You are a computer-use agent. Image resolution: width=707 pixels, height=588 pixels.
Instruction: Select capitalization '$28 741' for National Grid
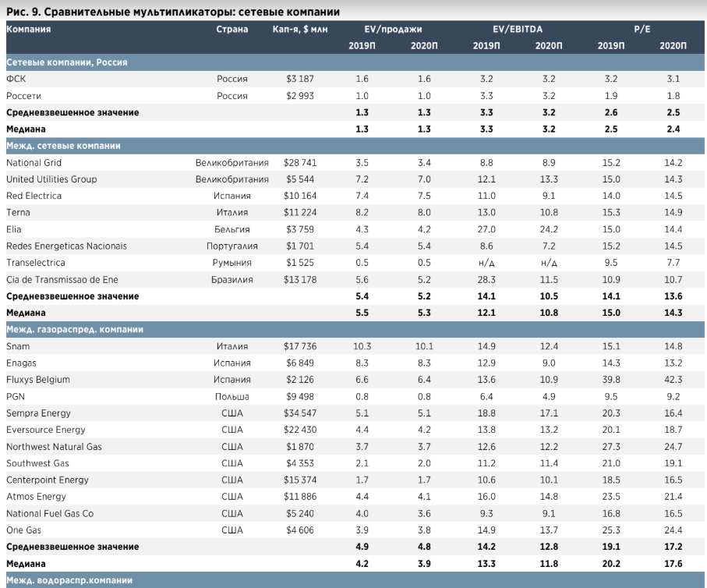pyautogui.click(x=300, y=162)
